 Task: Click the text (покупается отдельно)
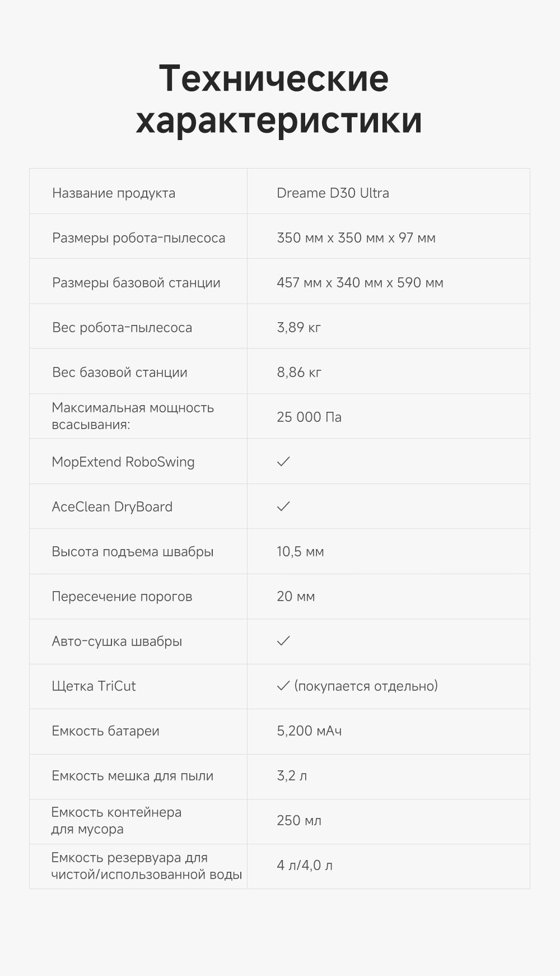pos(366,686)
